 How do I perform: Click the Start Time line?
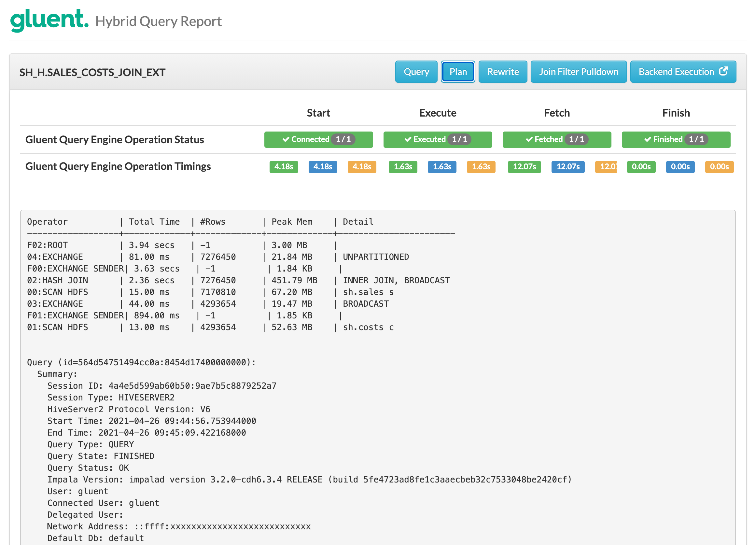152,421
